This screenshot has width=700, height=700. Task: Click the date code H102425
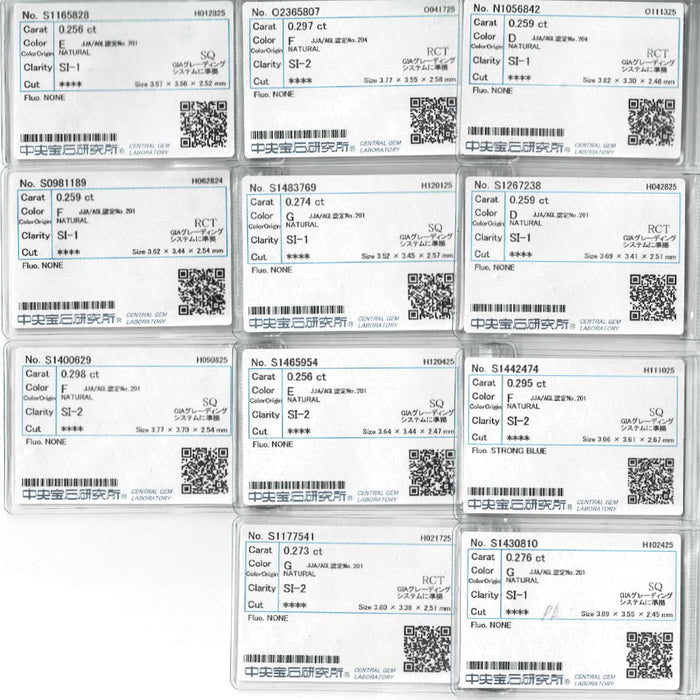658,545
